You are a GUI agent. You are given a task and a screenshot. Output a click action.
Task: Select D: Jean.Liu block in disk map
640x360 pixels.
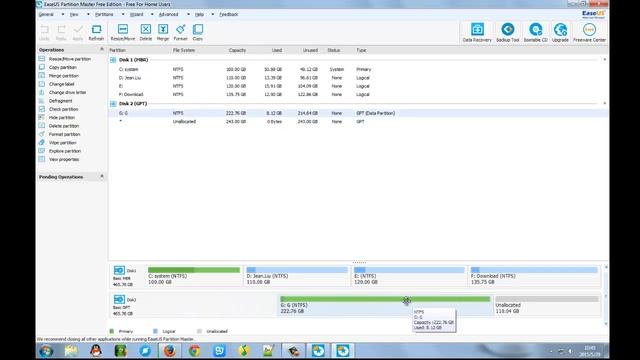point(297,276)
